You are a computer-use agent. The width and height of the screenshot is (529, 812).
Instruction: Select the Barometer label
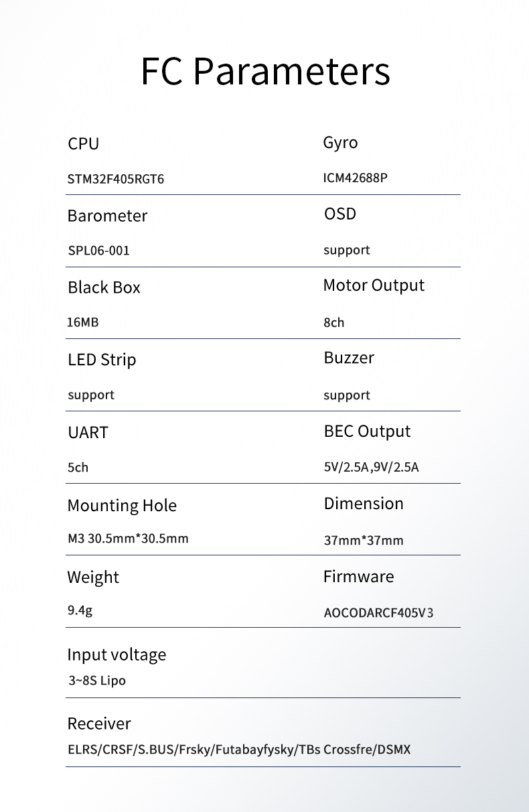(107, 216)
